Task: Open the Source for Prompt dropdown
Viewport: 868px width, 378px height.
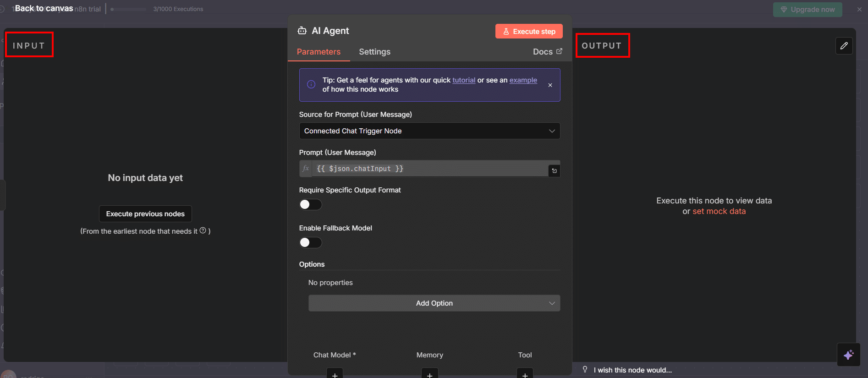Action: pos(429,131)
